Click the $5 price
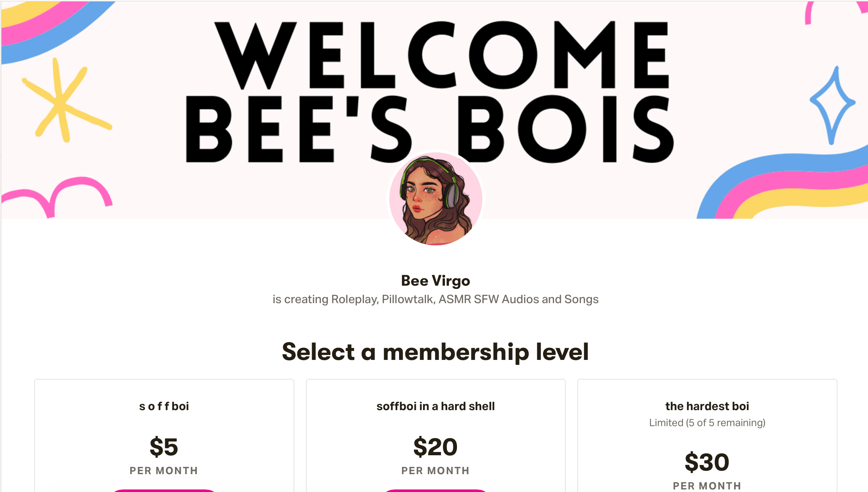This screenshot has width=868, height=492. [164, 447]
